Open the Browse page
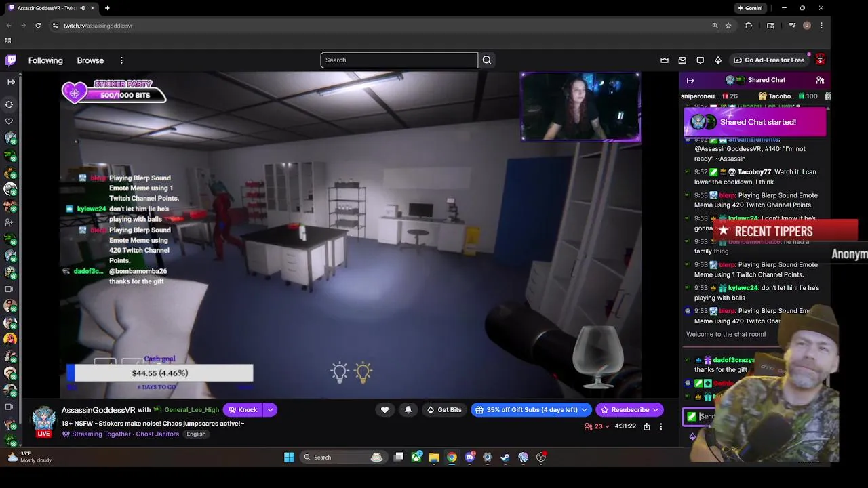868x488 pixels. click(x=90, y=60)
